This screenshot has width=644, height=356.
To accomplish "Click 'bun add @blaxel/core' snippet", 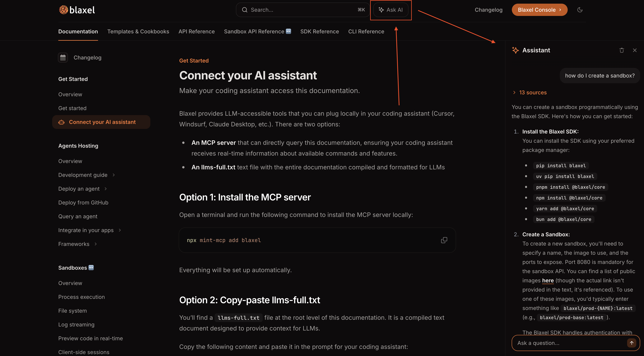I will [563, 219].
